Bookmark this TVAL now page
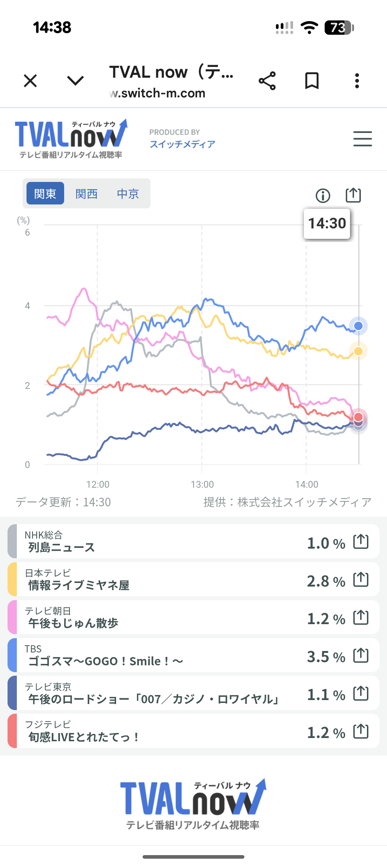Viewport: 387px width, 868px height. pyautogui.click(x=312, y=81)
